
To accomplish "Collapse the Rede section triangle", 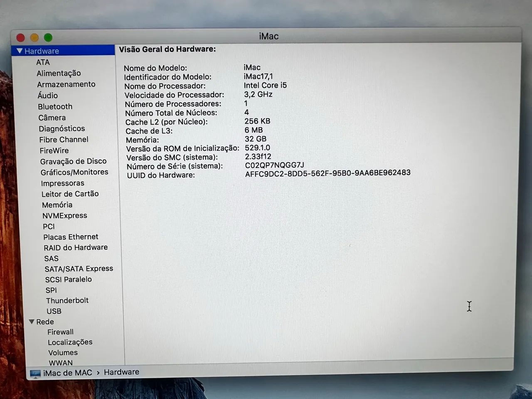I will tap(32, 322).
